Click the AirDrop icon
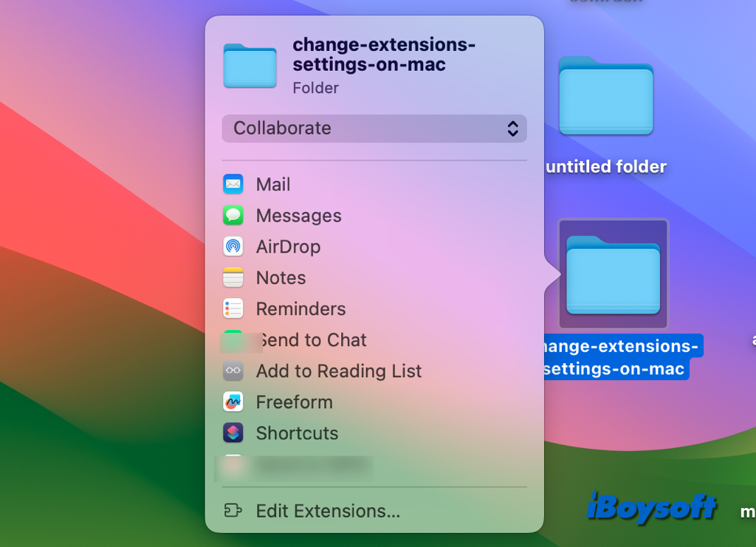756x547 pixels. pos(233,247)
